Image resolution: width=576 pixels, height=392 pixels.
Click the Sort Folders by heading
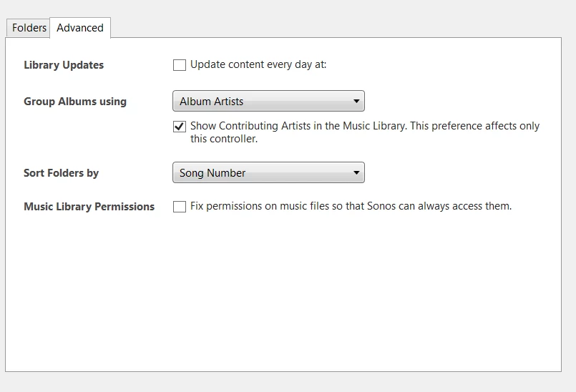click(x=61, y=173)
